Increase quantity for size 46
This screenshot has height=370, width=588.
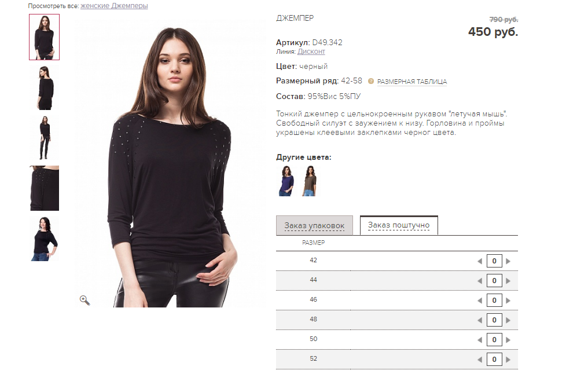(x=508, y=301)
